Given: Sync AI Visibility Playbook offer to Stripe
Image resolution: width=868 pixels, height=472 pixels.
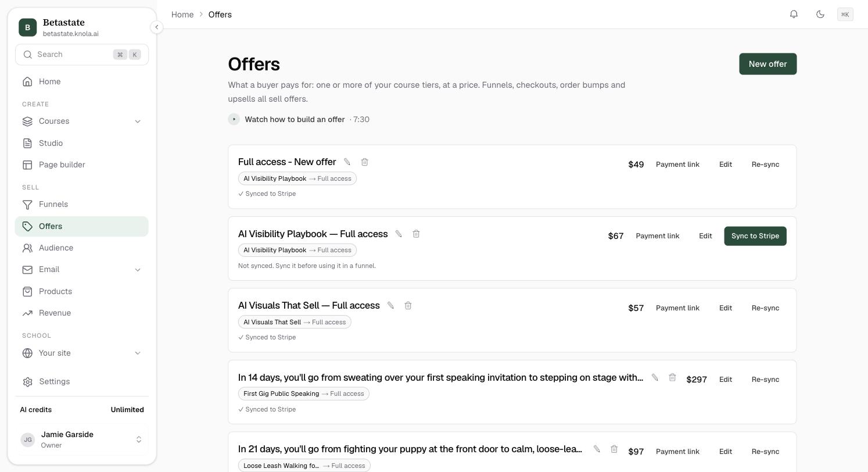Looking at the screenshot, I should [755, 236].
